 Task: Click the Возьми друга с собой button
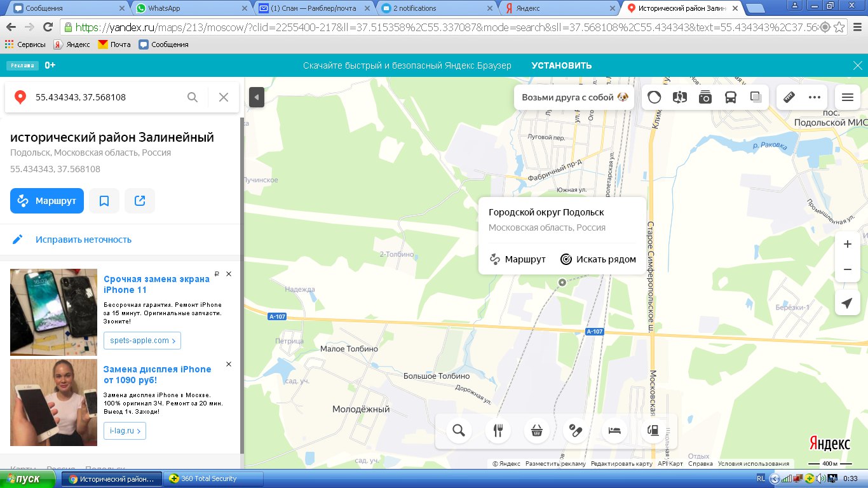coord(574,97)
